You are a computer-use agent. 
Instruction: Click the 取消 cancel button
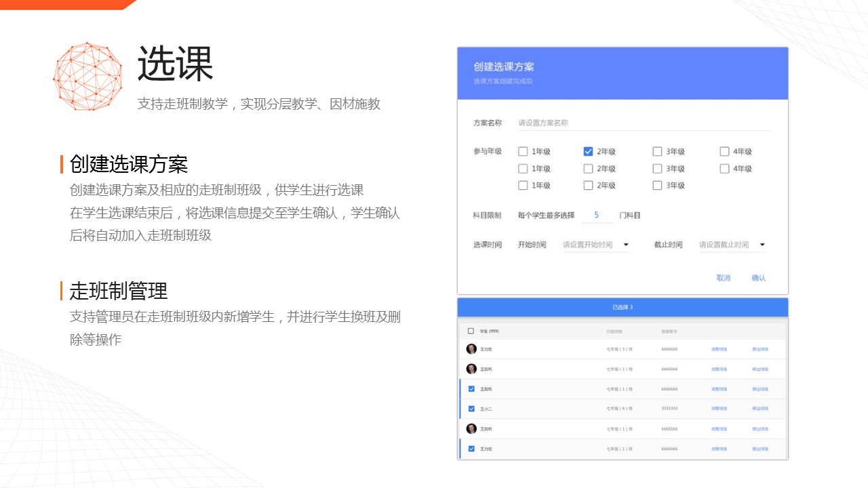724,278
